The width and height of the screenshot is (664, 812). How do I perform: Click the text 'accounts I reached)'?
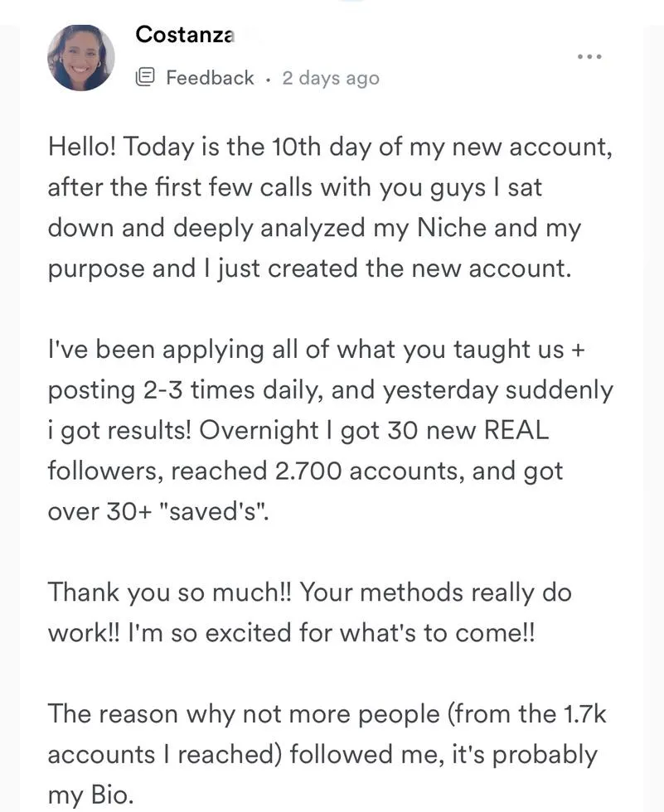pos(165,754)
